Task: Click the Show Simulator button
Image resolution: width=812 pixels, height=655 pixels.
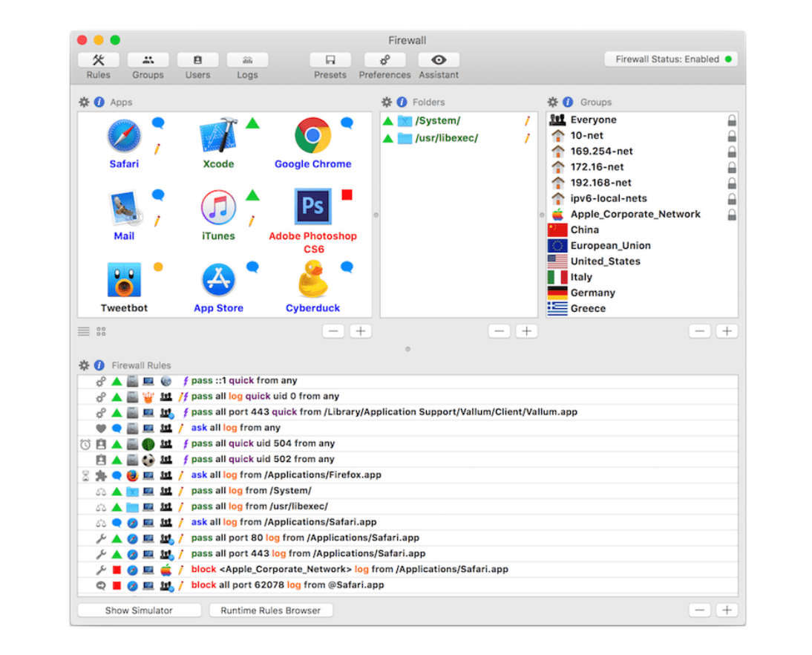Action: pyautogui.click(x=140, y=610)
